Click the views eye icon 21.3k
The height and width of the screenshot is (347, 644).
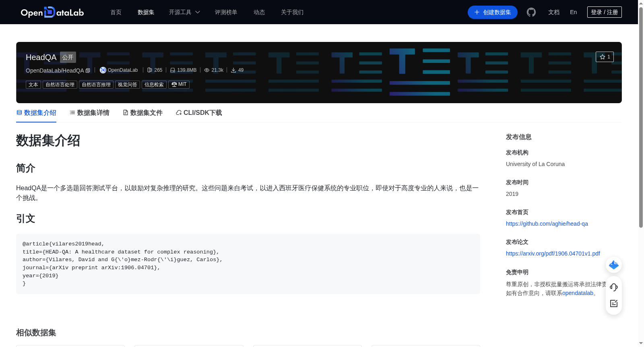click(207, 70)
